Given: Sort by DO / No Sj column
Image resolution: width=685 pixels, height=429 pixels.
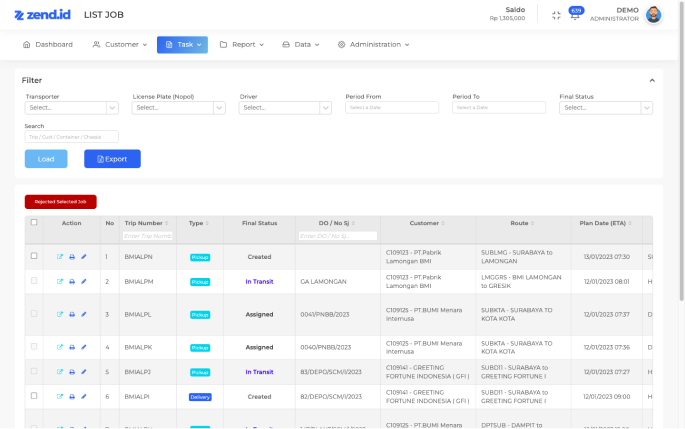Looking at the screenshot, I should coord(353,223).
